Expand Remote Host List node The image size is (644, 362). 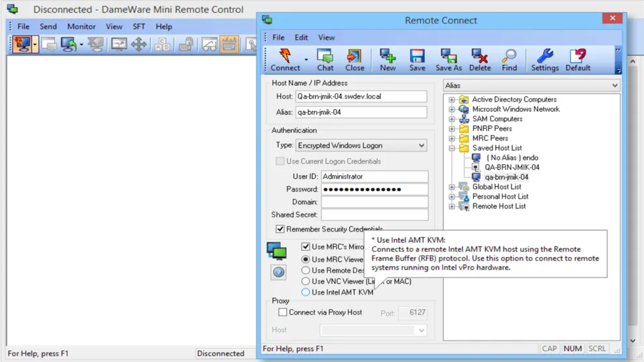click(452, 206)
